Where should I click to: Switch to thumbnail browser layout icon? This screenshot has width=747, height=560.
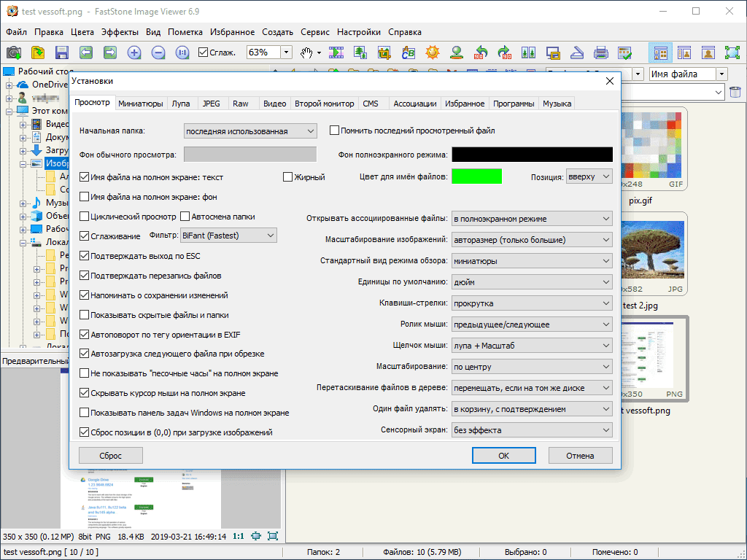coord(660,52)
